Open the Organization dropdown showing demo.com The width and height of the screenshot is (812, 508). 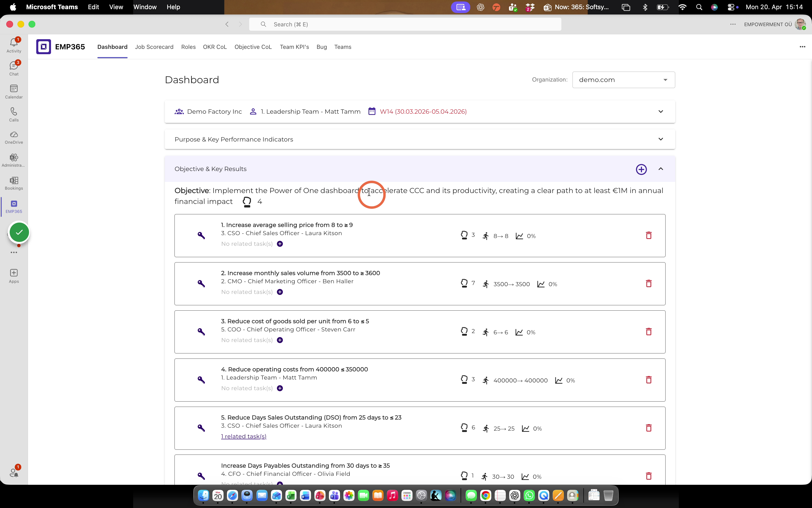[623, 80]
